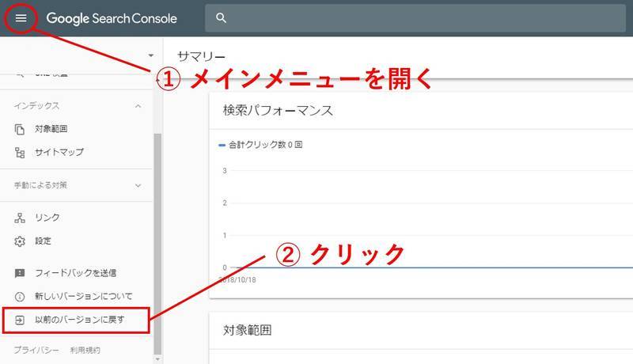Open 対象範囲 in the sidebar
This screenshot has height=364, width=633.
point(51,129)
